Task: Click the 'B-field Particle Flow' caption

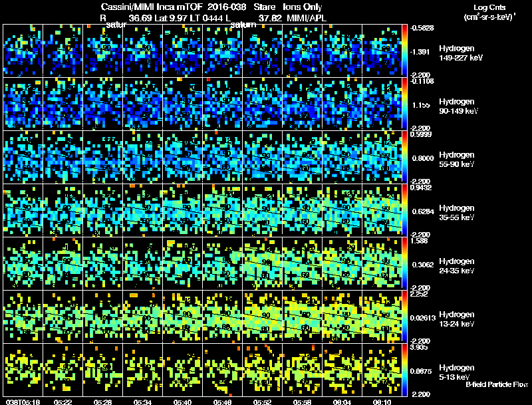Action: point(497,384)
